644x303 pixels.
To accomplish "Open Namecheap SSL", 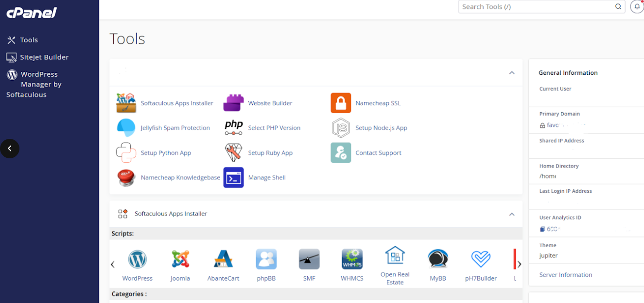I will [378, 103].
